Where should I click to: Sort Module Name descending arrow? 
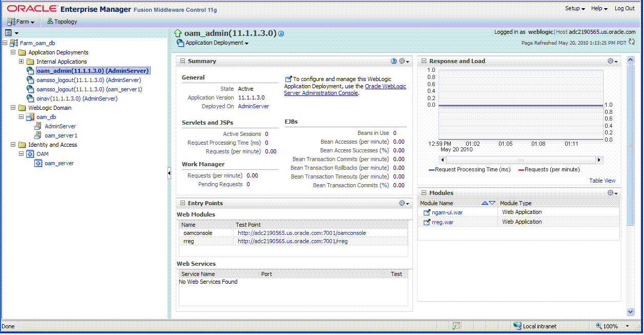pyautogui.click(x=492, y=204)
